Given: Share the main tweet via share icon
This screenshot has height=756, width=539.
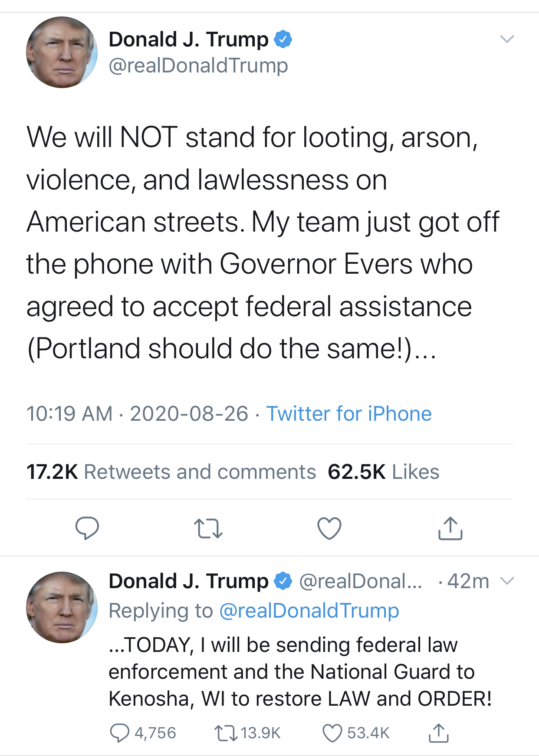Looking at the screenshot, I should [450, 528].
